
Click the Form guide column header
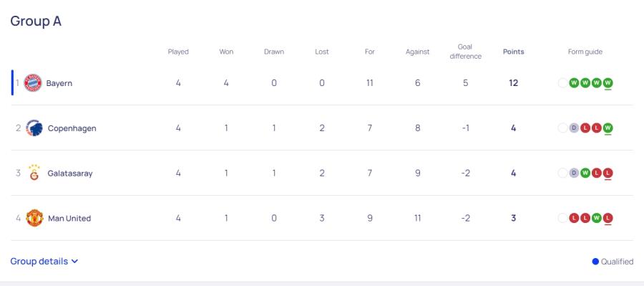point(585,52)
